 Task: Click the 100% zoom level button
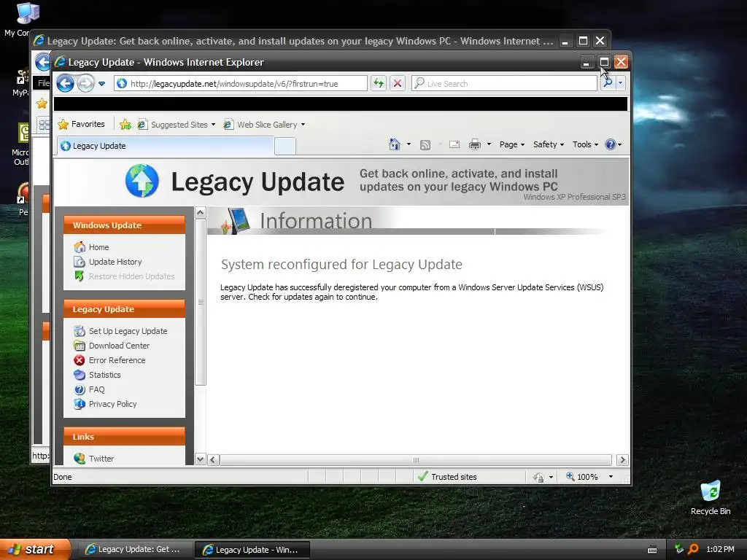coord(581,477)
